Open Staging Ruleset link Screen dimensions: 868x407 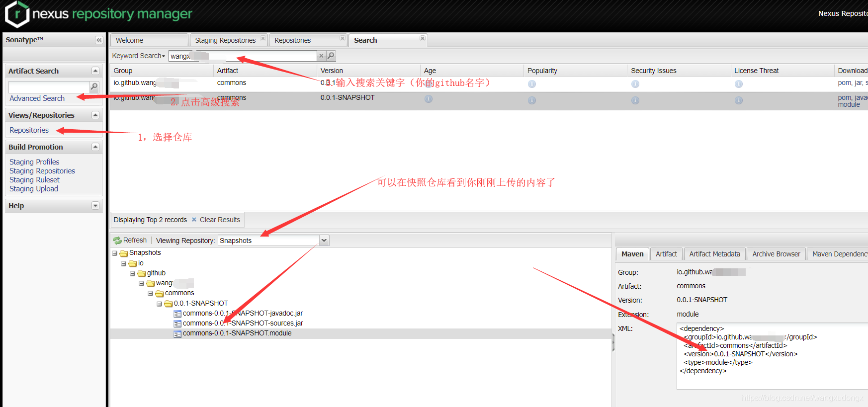[34, 180]
